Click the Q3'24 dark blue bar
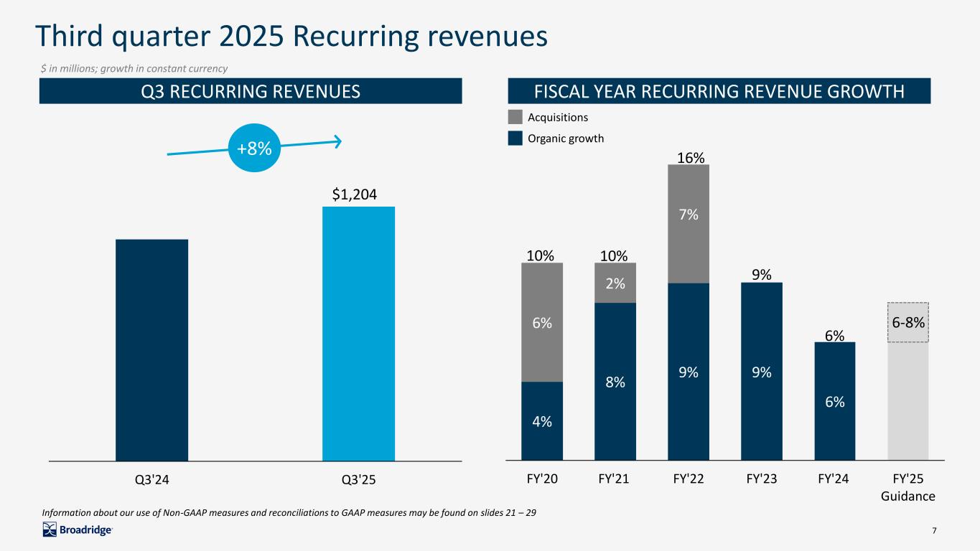 pos(151,350)
